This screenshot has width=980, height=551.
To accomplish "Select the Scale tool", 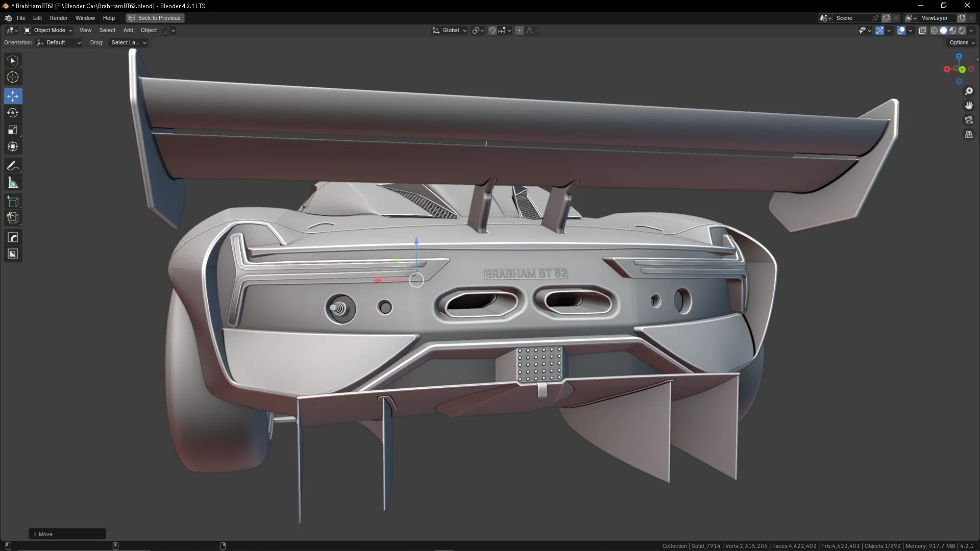I will click(x=13, y=130).
